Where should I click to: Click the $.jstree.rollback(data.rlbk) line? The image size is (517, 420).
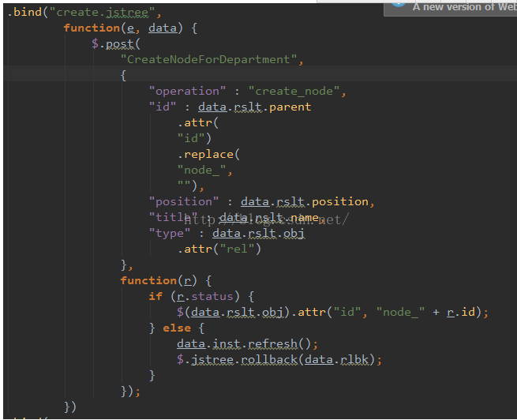point(279,359)
